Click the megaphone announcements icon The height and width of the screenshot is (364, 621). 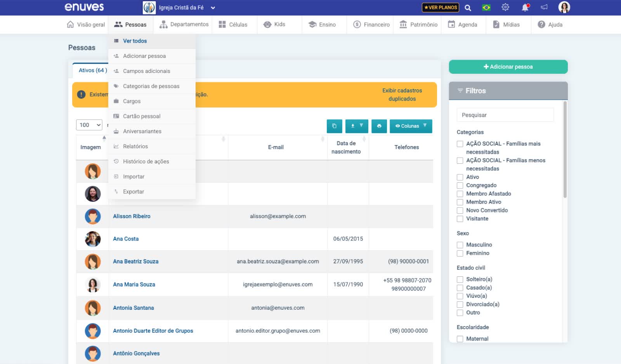pyautogui.click(x=544, y=7)
